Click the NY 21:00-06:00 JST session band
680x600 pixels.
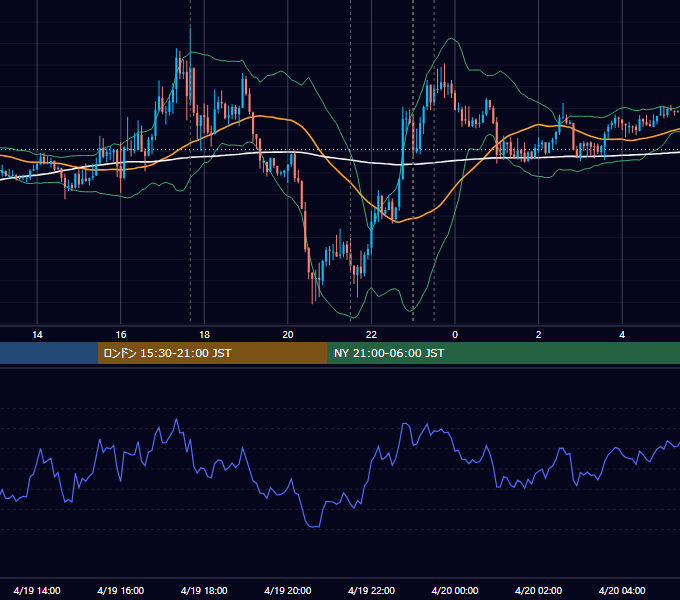503,353
